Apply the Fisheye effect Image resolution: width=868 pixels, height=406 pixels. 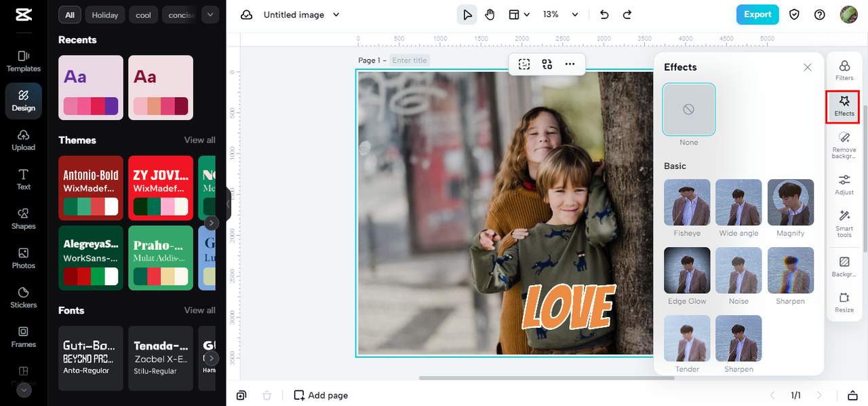coord(688,202)
